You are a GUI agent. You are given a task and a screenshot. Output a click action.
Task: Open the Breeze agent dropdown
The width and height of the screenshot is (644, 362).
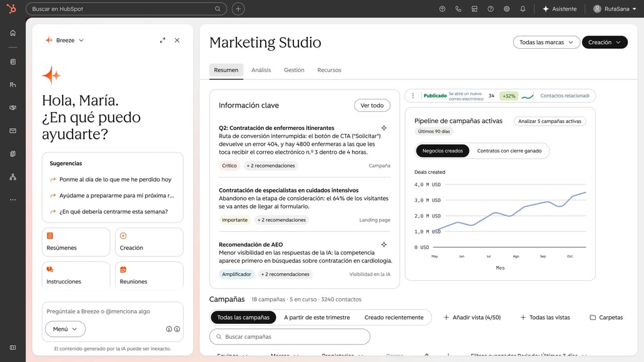coord(64,40)
